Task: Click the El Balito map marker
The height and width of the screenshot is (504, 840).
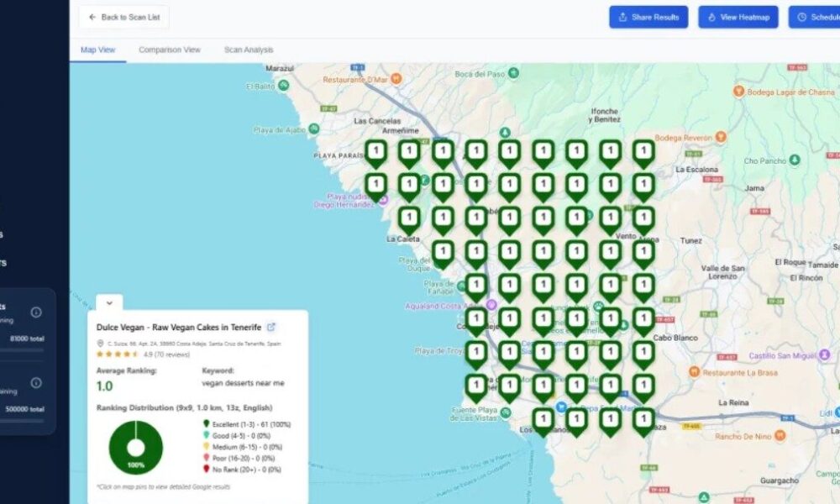Action: click(283, 85)
